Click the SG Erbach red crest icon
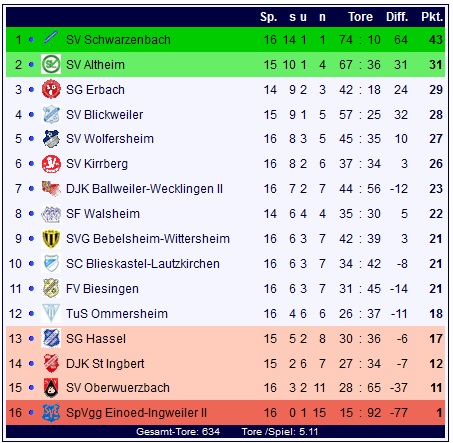The height and width of the screenshot is (443, 453). click(x=51, y=89)
